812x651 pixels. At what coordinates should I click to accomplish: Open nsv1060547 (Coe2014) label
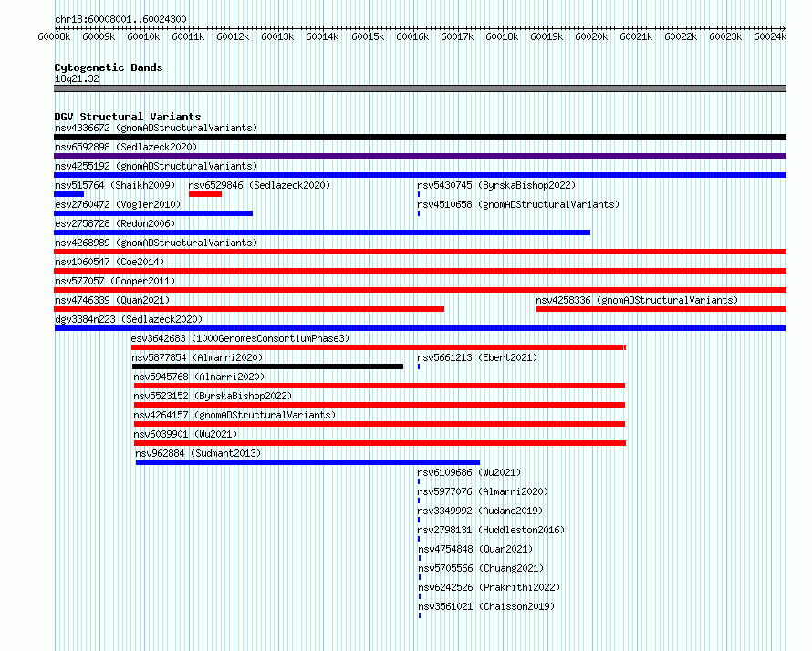[109, 262]
